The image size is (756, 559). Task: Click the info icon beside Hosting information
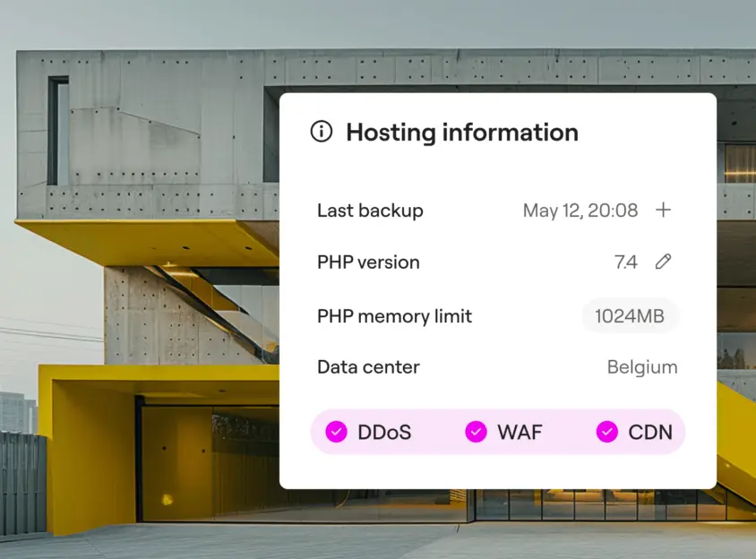pos(321,132)
